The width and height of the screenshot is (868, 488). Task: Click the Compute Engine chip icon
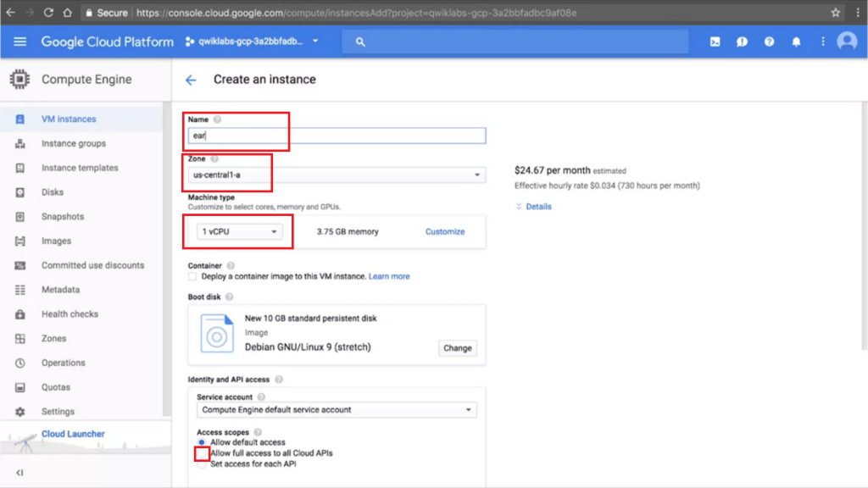pyautogui.click(x=19, y=79)
